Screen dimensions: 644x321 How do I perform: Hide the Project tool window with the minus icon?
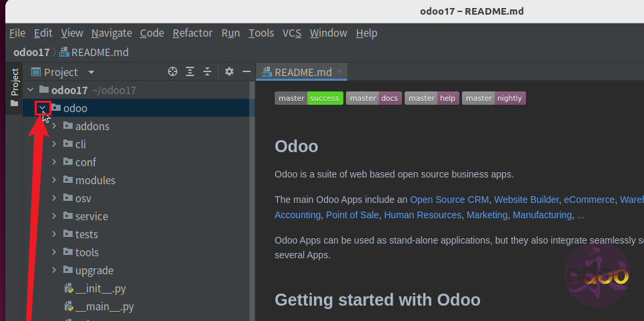pos(247,72)
